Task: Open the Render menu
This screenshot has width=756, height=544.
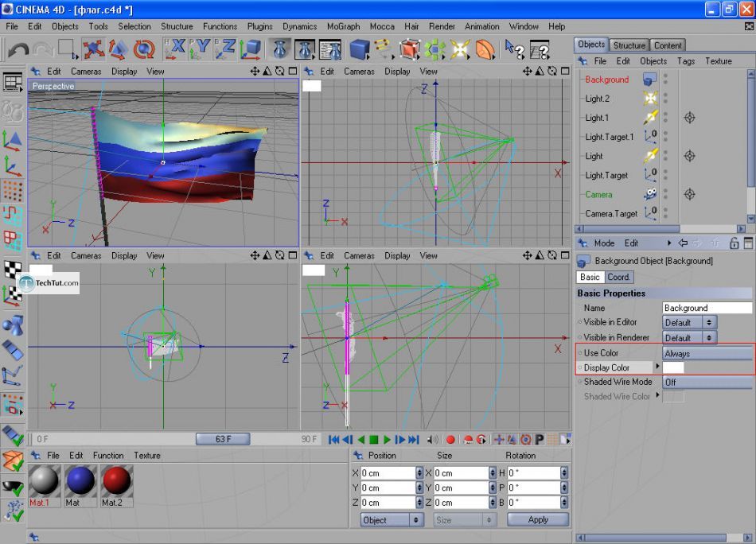Action: tap(442, 26)
